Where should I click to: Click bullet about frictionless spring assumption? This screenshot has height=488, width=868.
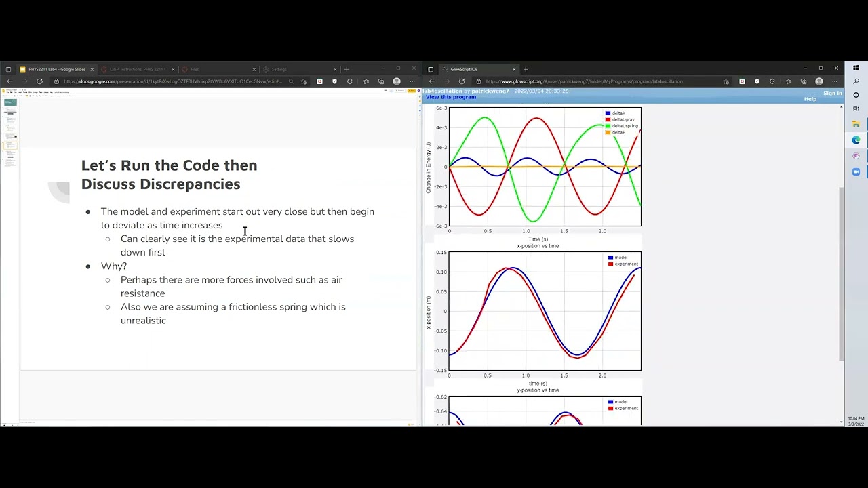233,313
